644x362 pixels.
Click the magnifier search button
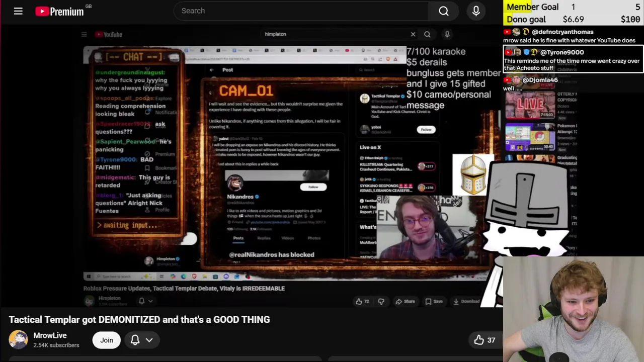tap(443, 11)
